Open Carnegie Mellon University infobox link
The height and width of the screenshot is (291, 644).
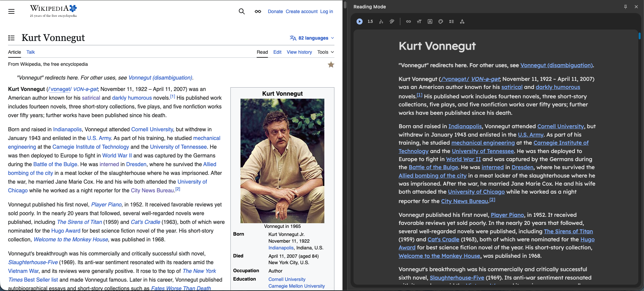[297, 286]
